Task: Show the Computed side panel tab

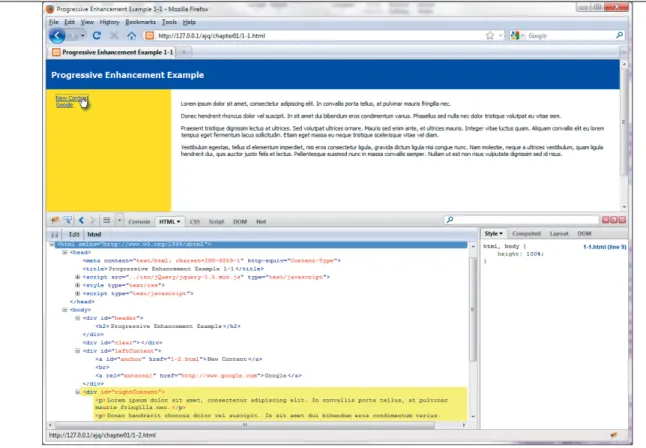Action: click(526, 234)
